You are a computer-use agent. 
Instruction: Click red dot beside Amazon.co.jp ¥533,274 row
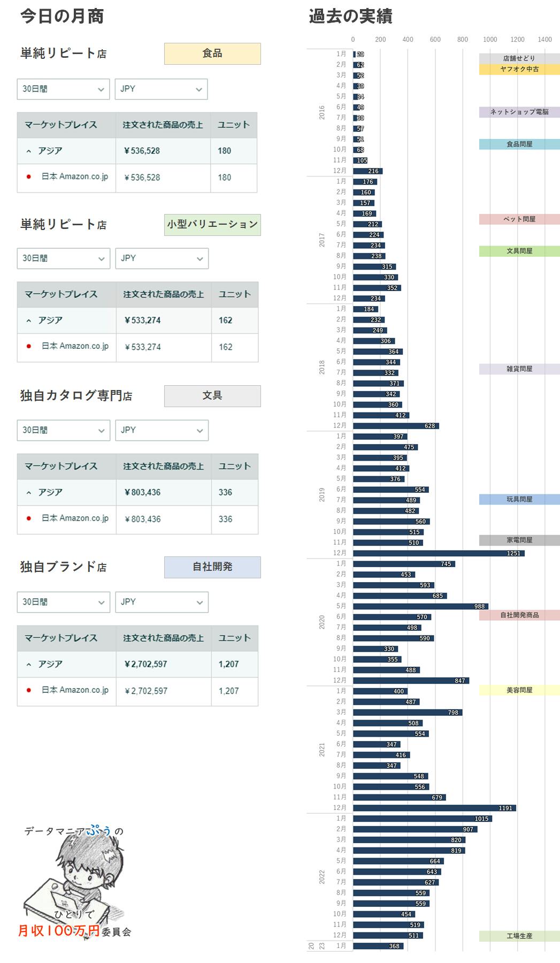pyautogui.click(x=29, y=346)
